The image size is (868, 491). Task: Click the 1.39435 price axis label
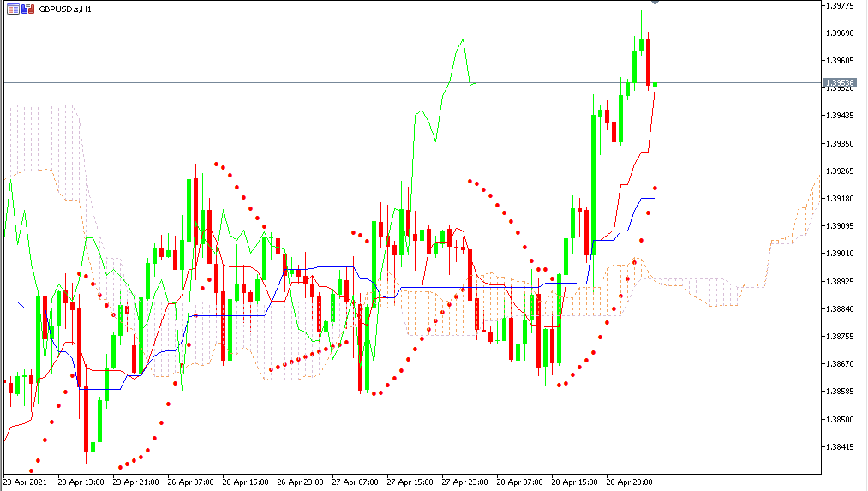[x=840, y=116]
